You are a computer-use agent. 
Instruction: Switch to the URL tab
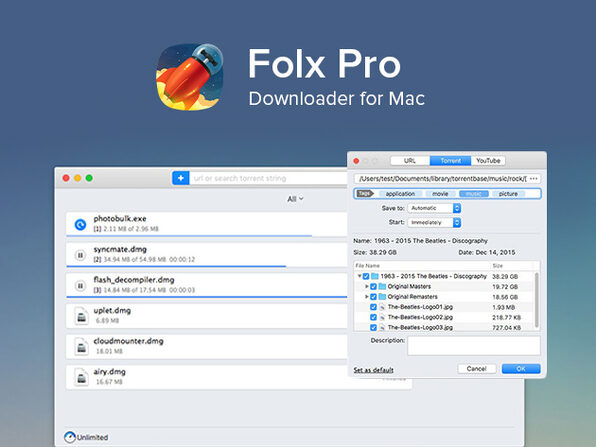(x=410, y=161)
